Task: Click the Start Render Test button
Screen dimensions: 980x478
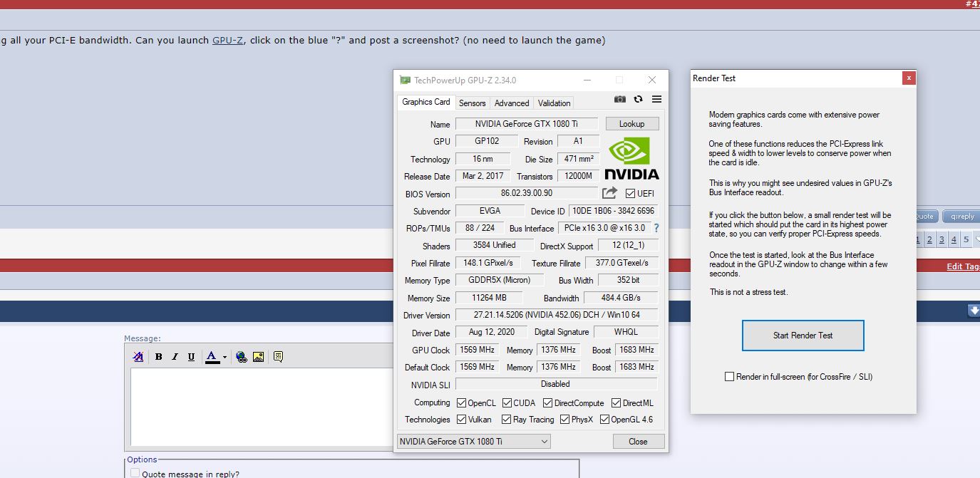Action: [803, 336]
